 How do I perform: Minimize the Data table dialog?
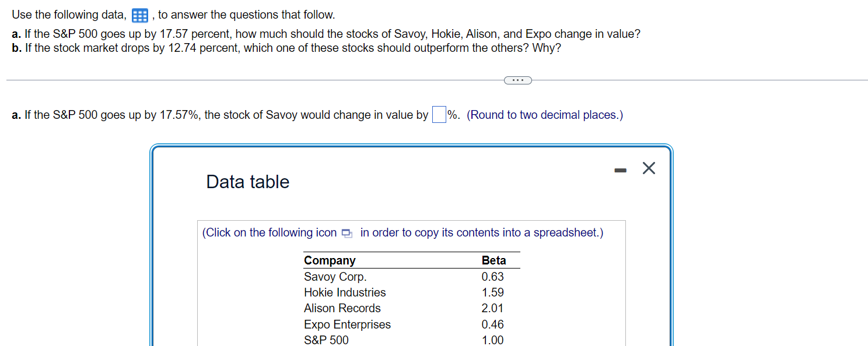[x=620, y=170]
